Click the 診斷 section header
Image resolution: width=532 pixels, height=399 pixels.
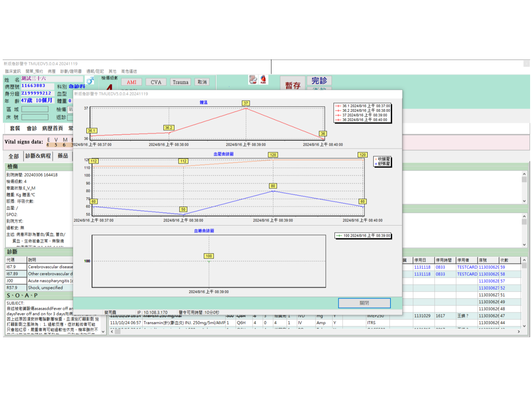12,252
